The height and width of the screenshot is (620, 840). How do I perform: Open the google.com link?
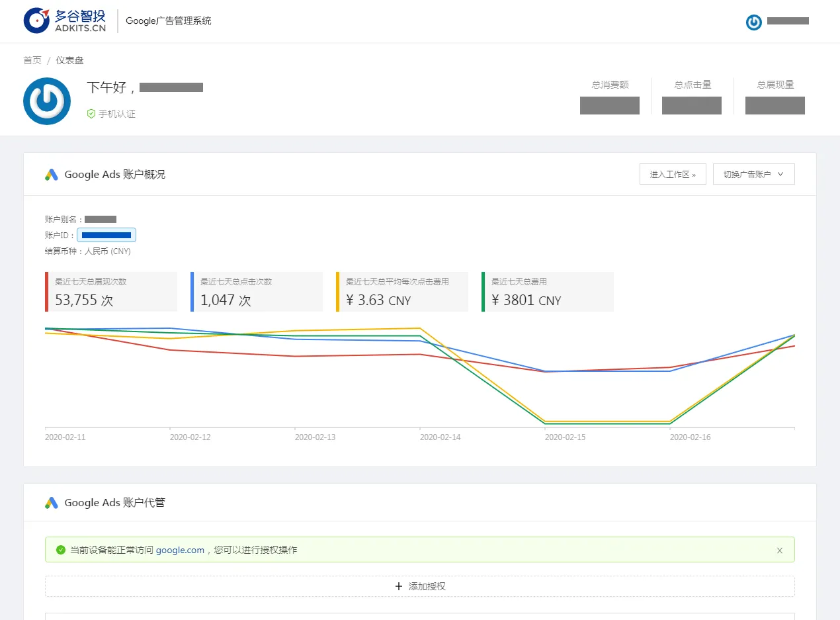point(180,550)
